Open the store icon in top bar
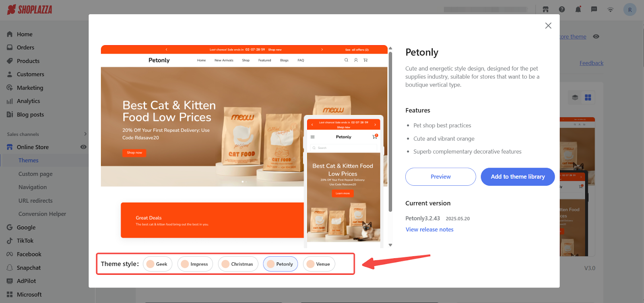 click(x=545, y=9)
